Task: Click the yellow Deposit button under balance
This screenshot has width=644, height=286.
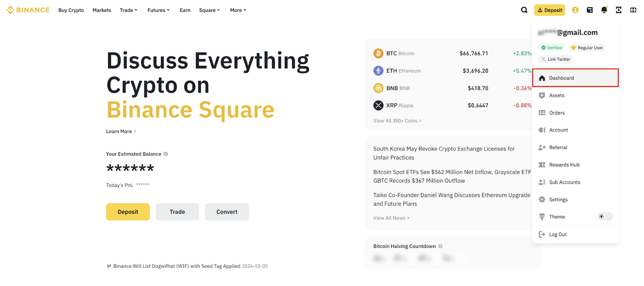Action: (x=128, y=212)
